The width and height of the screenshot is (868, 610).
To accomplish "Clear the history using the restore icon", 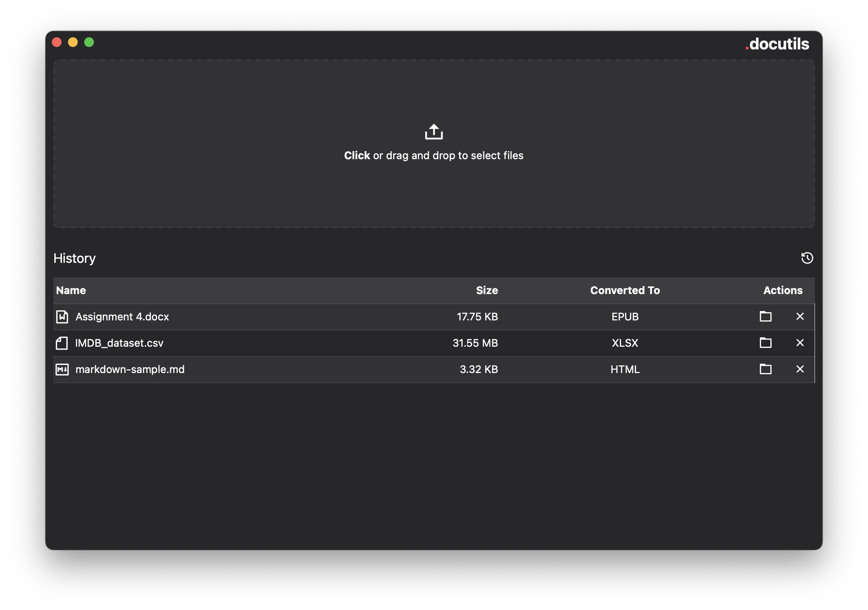I will click(808, 258).
